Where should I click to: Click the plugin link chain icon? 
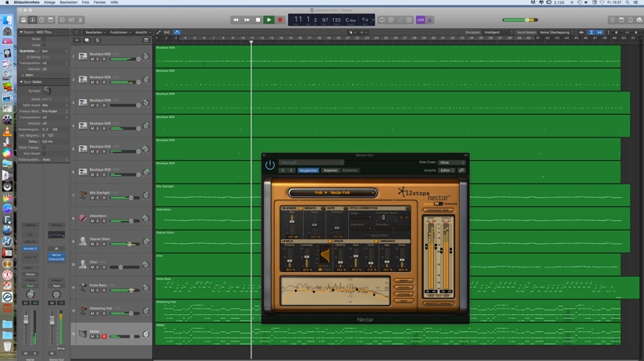click(461, 170)
